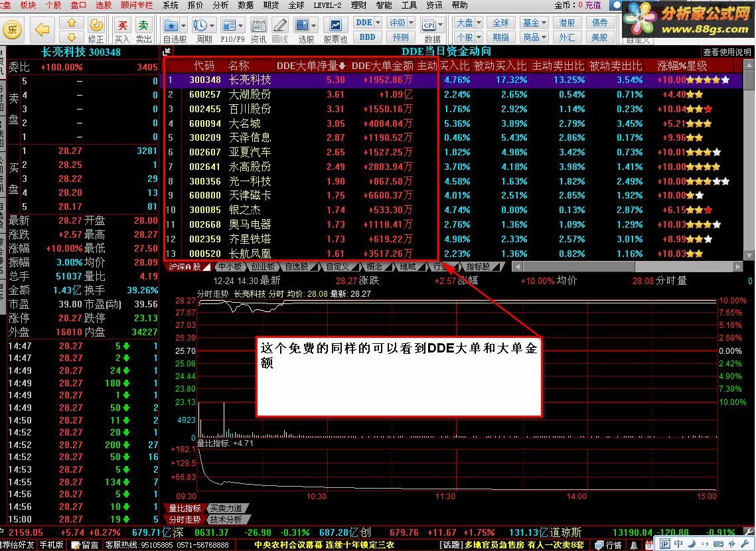The width and height of the screenshot is (756, 551).
Task: Open the 行情 quotes icon in the status bar
Action: 609,545
